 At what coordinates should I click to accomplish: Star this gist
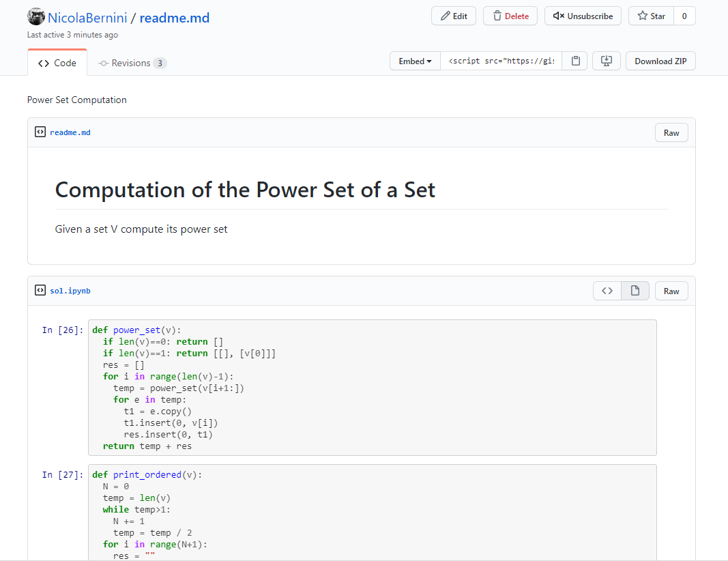click(x=651, y=16)
